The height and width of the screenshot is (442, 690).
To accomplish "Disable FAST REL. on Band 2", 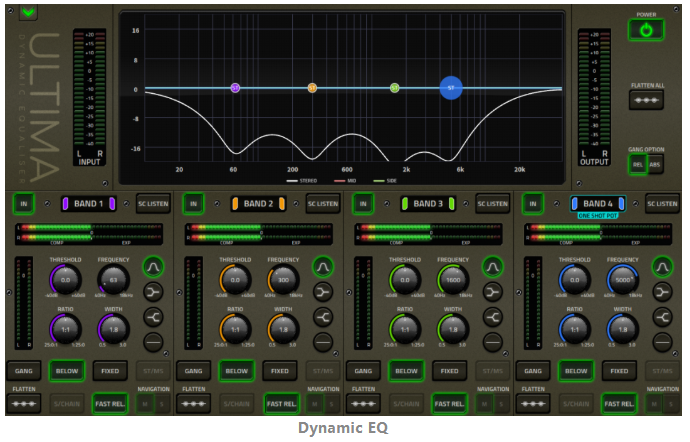I will [x=280, y=403].
